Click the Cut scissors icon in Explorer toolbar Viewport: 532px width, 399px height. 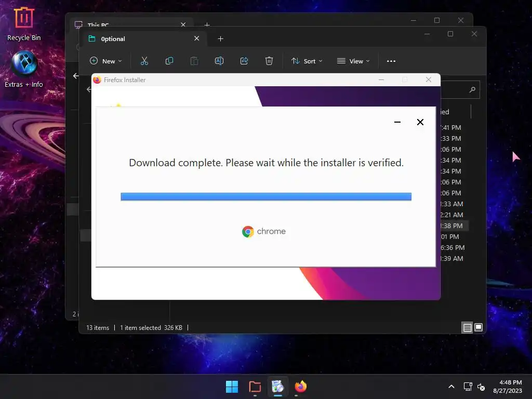click(x=144, y=61)
